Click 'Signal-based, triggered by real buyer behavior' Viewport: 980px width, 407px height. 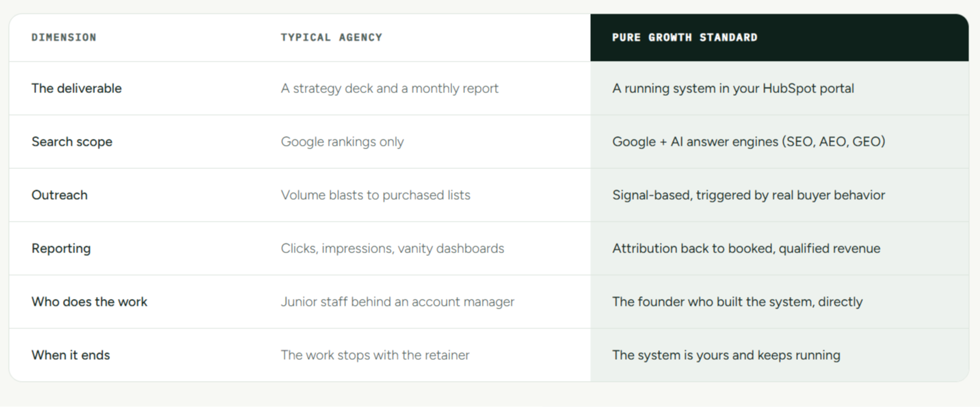pos(749,195)
